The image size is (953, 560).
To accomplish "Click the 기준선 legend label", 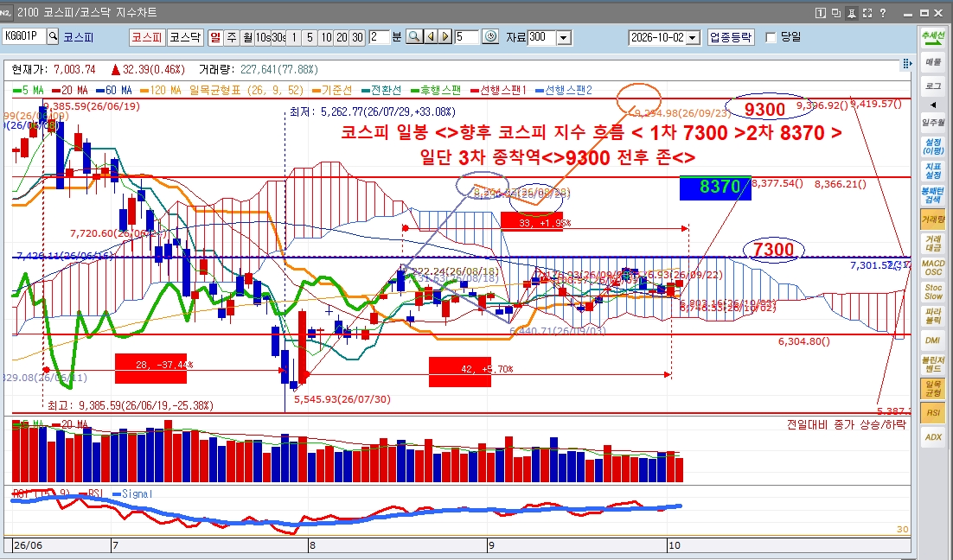I will [x=332, y=90].
